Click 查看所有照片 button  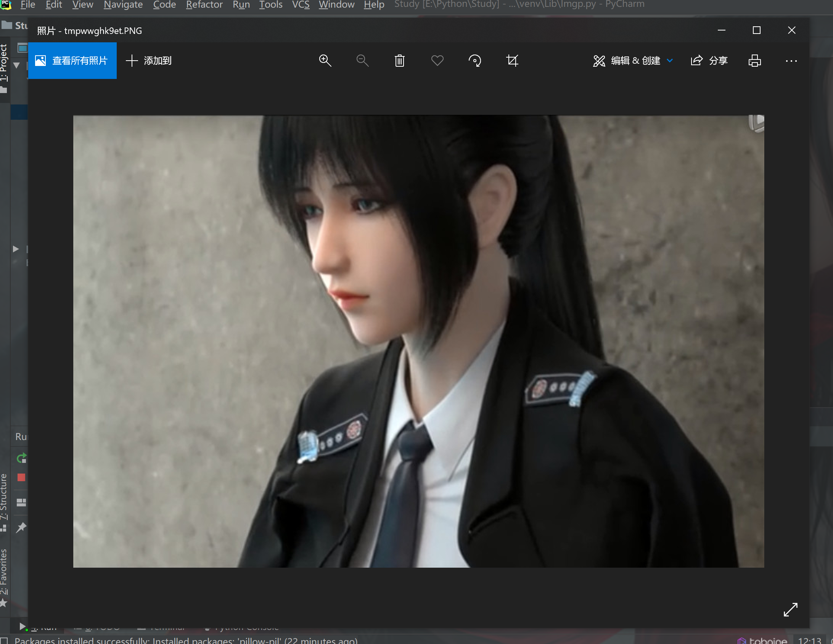(x=72, y=61)
